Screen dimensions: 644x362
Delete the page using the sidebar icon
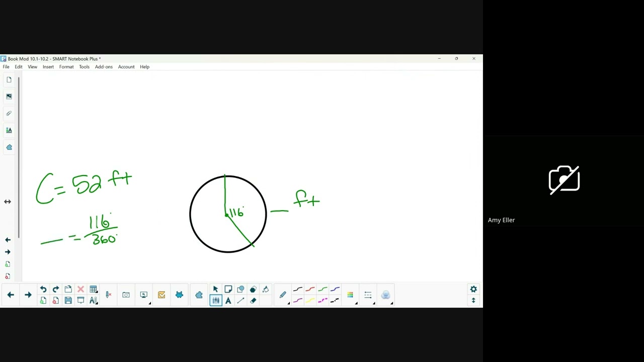coord(8,276)
